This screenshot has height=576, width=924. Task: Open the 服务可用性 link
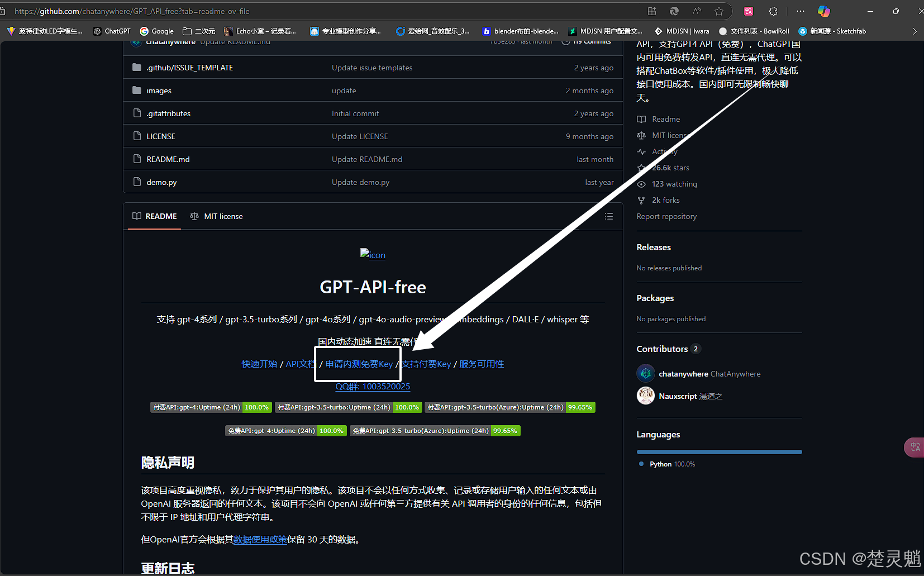click(x=482, y=364)
